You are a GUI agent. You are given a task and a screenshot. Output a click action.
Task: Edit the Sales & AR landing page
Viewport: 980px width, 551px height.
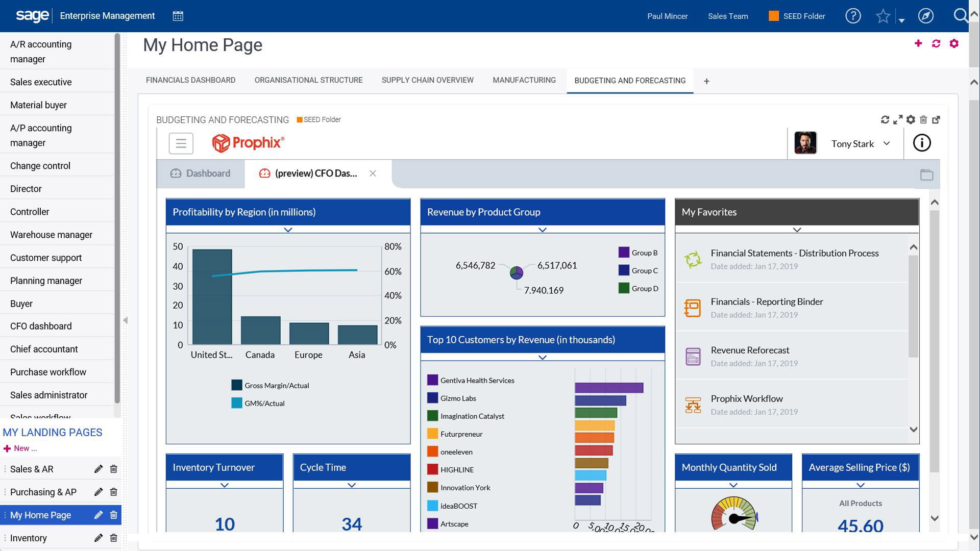tap(99, 469)
